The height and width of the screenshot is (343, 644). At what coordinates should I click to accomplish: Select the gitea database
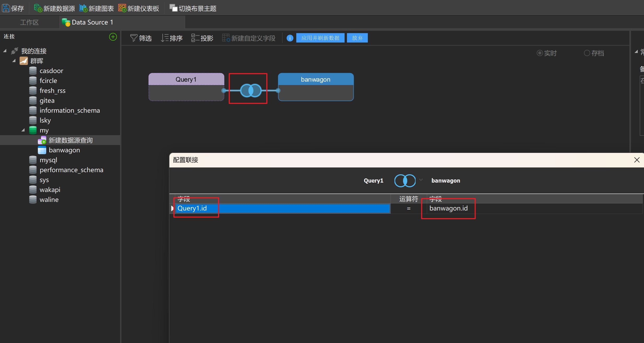pos(47,100)
